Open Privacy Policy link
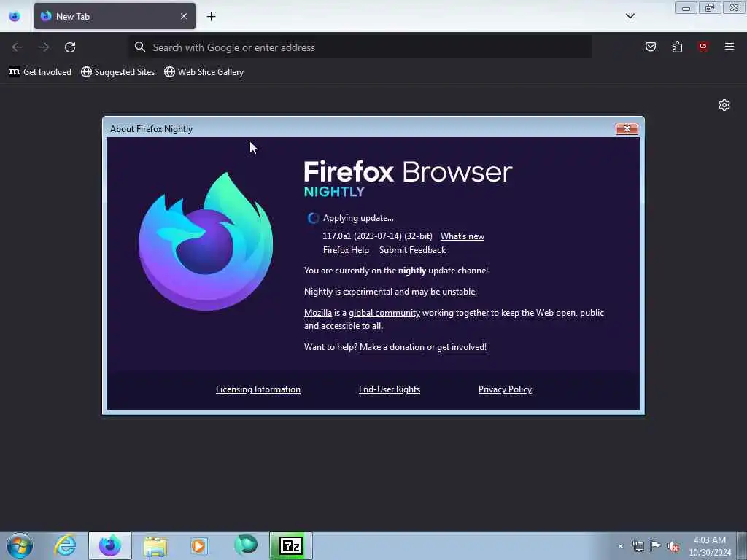 pos(505,389)
